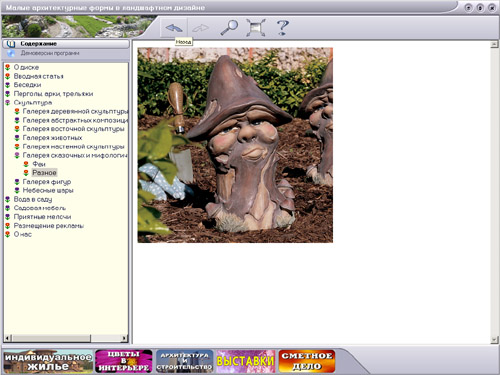
Task: Open the Индивидуальное жилье banner
Action: tap(48, 361)
